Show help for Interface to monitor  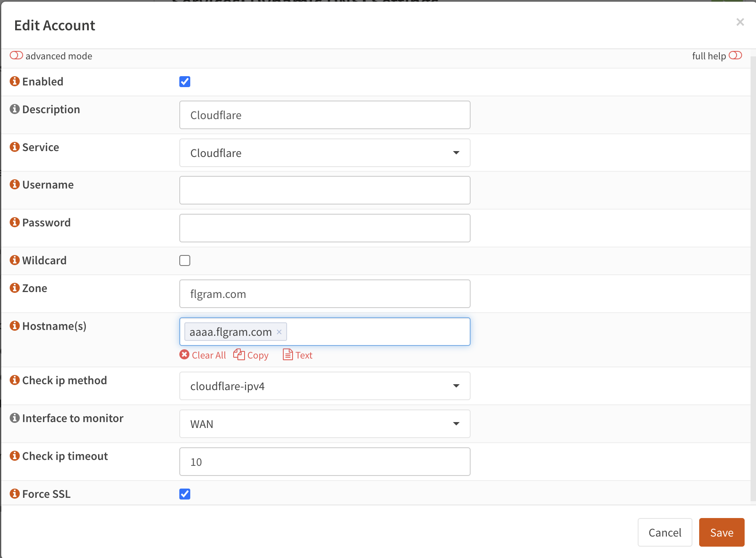click(15, 418)
